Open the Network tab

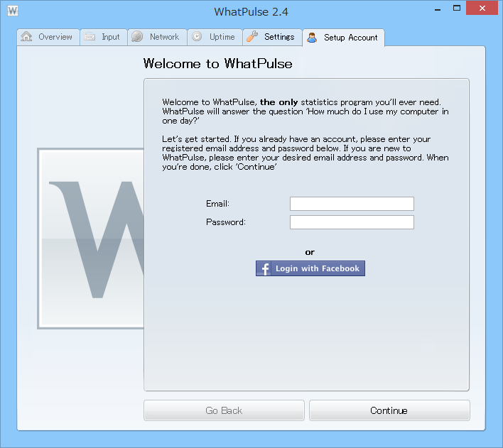tap(158, 37)
